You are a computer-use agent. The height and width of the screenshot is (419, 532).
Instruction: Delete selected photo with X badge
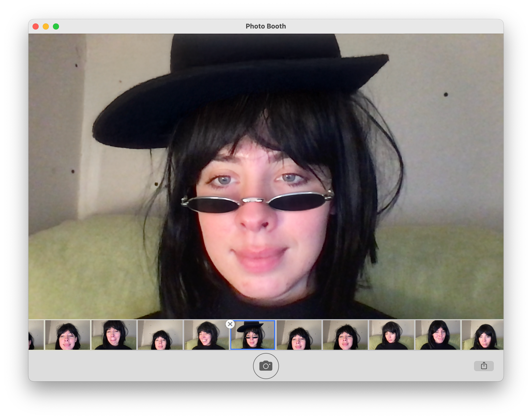tap(230, 324)
